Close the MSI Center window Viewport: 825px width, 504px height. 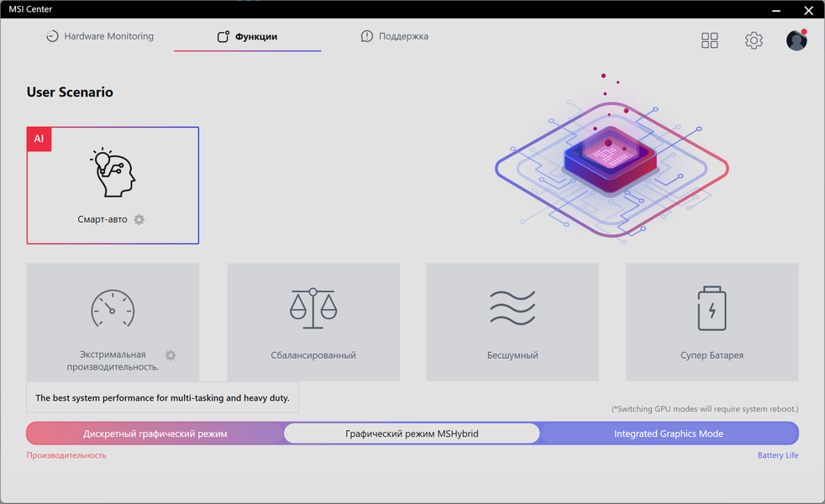tap(809, 10)
